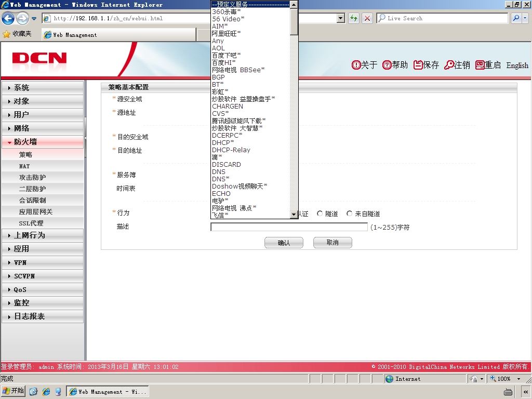Viewport: 532px width, 399px height.
Task: Click the service list scroll-up arrow
Action: [294, 5]
